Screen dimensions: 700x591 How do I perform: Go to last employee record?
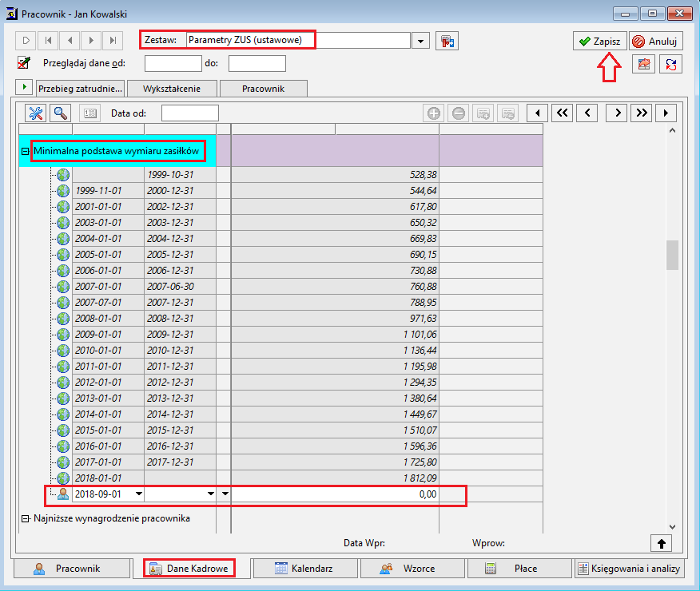[x=113, y=41]
